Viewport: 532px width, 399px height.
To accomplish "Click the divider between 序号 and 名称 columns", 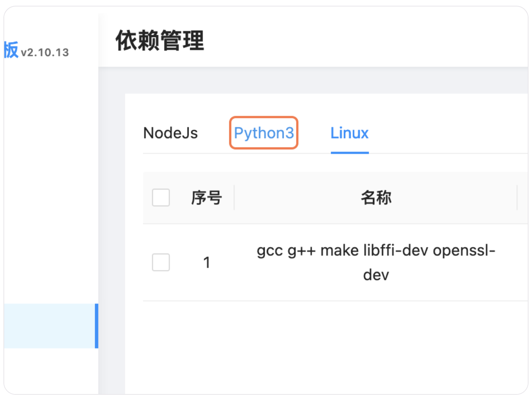I will (x=234, y=198).
